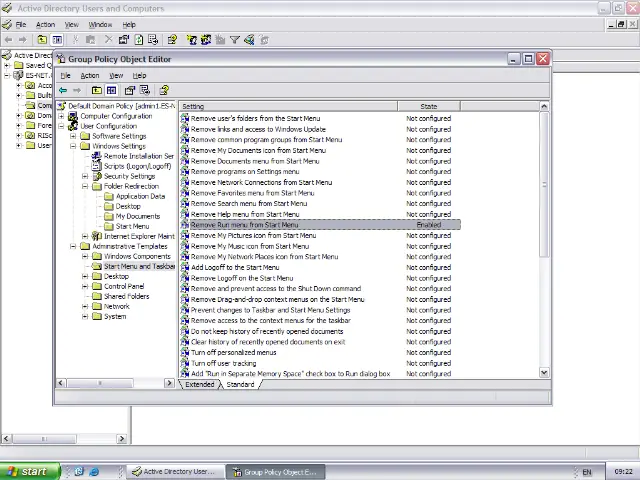640x480 pixels.
Task: Click policy icon of Remove Run menu from Start Menu
Action: pyautogui.click(x=185, y=225)
